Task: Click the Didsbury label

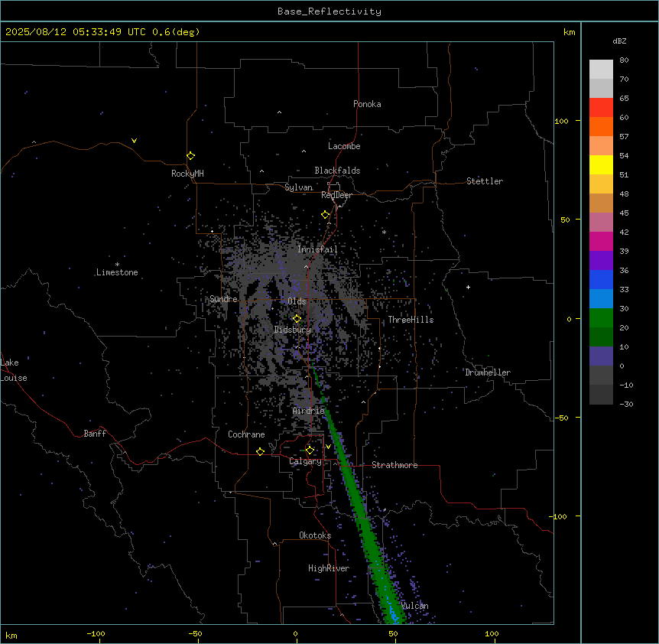Action: click(293, 330)
